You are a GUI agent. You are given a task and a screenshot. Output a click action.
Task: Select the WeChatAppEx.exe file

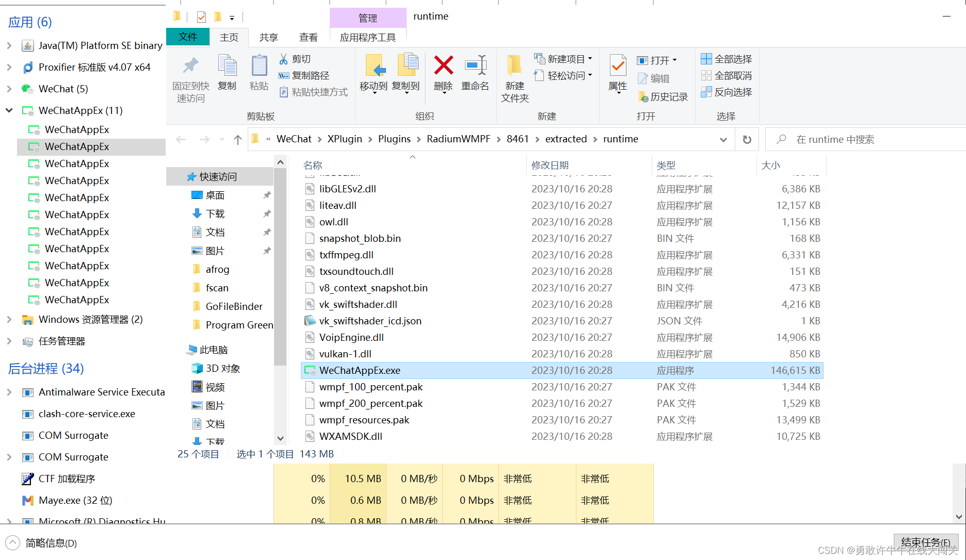click(562, 370)
